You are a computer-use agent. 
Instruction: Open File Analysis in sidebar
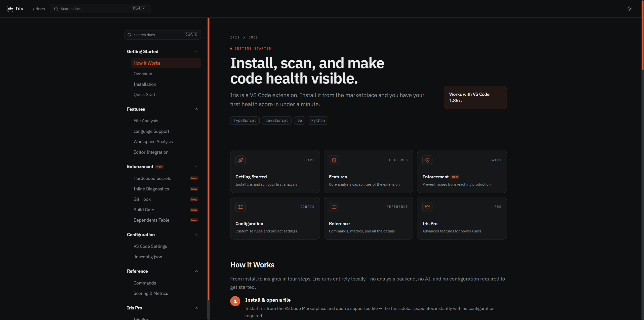(166, 121)
